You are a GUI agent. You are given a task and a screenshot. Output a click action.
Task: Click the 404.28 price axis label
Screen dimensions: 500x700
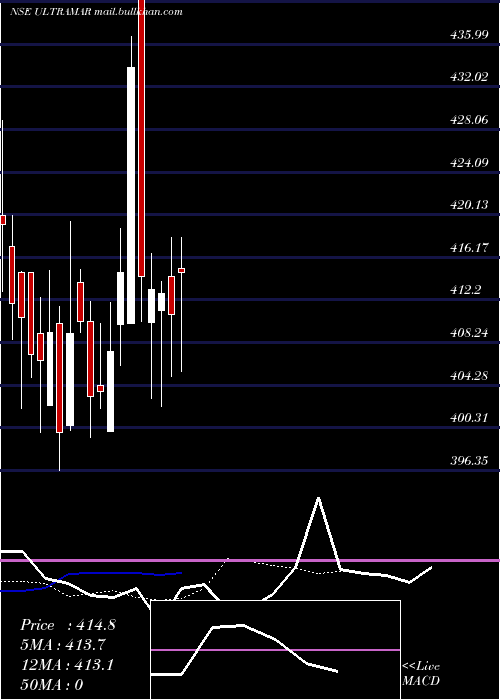tap(469, 375)
